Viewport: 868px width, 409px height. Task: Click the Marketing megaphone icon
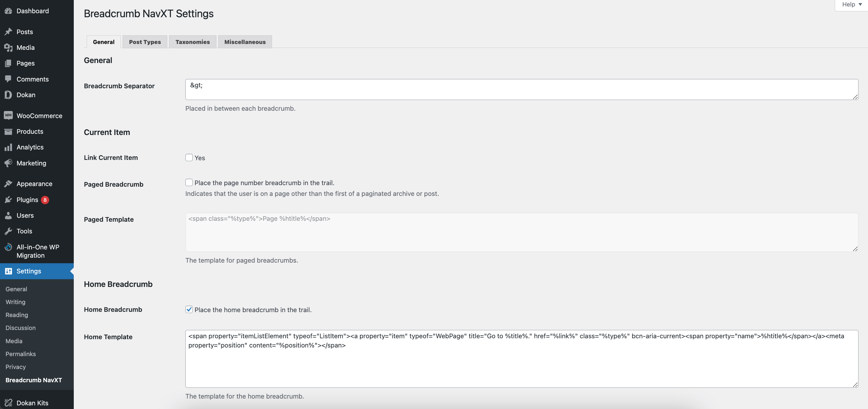pyautogui.click(x=8, y=163)
